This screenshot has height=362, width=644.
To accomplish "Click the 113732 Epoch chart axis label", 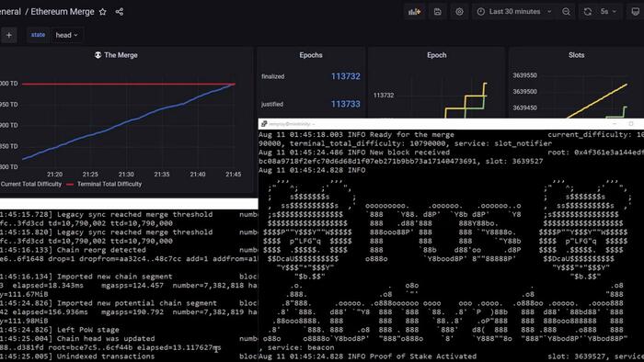I will (x=384, y=96).
